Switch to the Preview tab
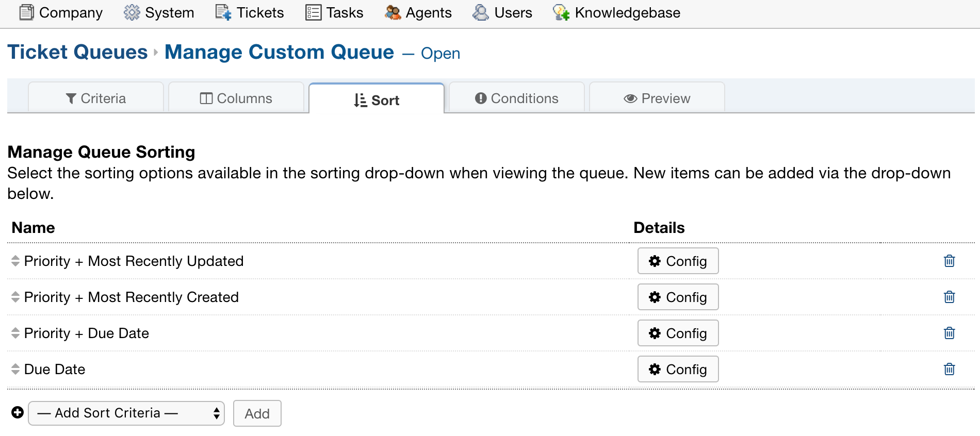 pos(656,98)
